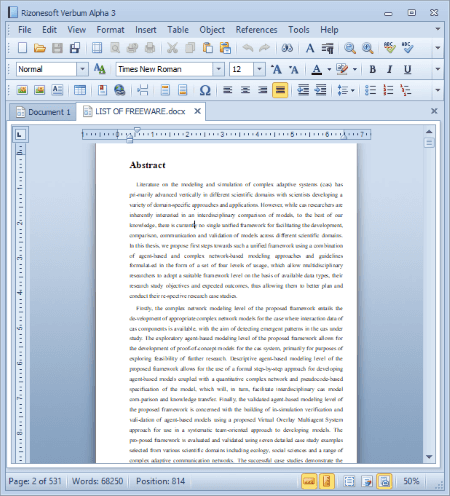
Task: Click the Insert hyperlink globe icon
Action: 119,90
